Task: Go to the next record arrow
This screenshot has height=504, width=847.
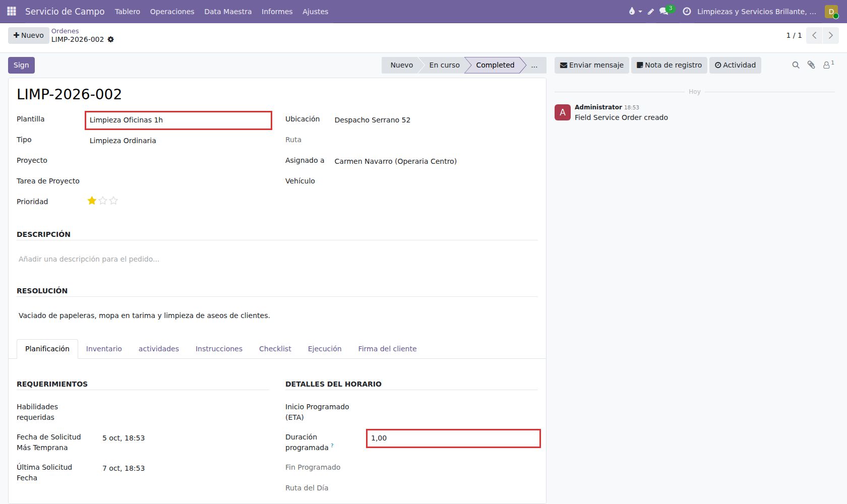Action: (830, 35)
